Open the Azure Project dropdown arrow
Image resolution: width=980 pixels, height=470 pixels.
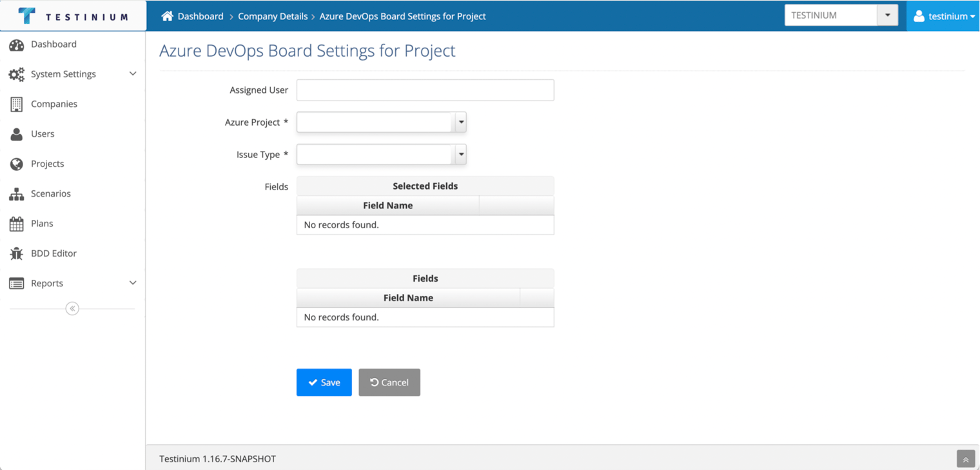coord(461,122)
